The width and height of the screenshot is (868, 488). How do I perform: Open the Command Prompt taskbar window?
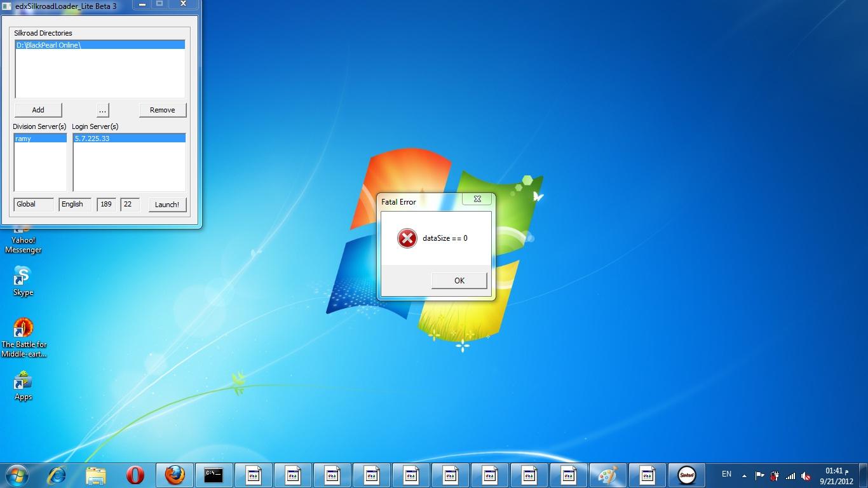214,475
